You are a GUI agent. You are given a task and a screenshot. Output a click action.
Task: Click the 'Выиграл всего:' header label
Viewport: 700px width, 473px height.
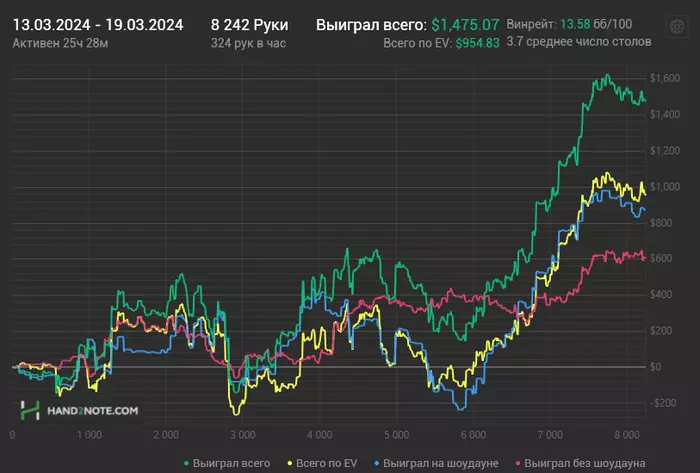pos(371,25)
